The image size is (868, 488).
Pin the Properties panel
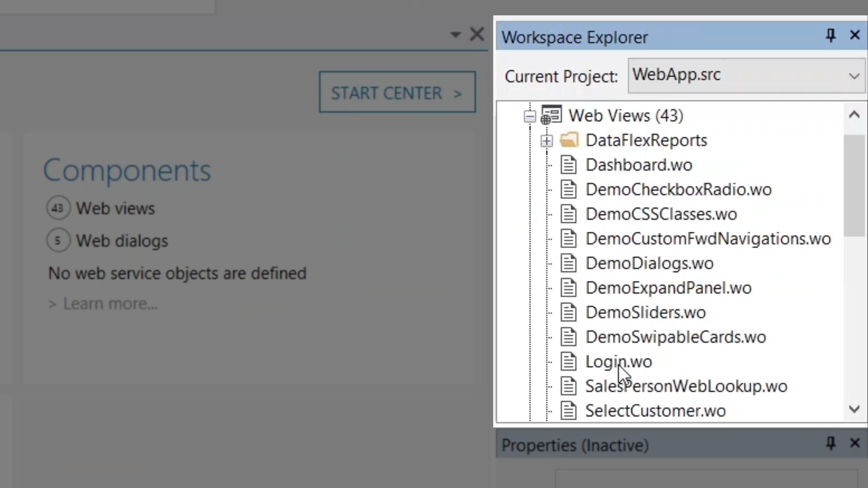(830, 443)
